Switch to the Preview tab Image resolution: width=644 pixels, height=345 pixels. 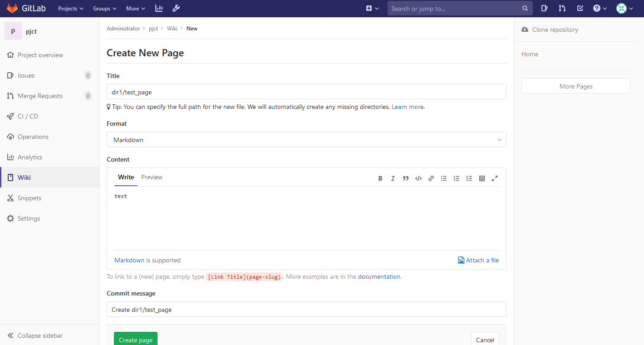pos(152,177)
